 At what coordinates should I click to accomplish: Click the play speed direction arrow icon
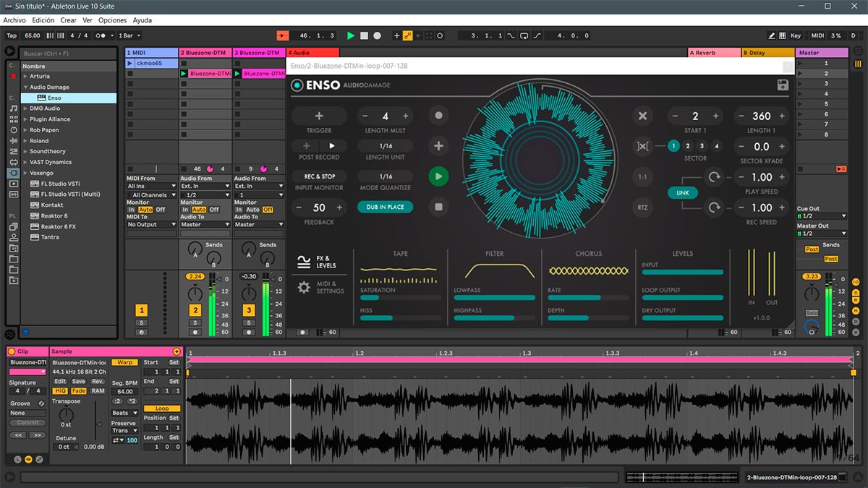coord(715,177)
